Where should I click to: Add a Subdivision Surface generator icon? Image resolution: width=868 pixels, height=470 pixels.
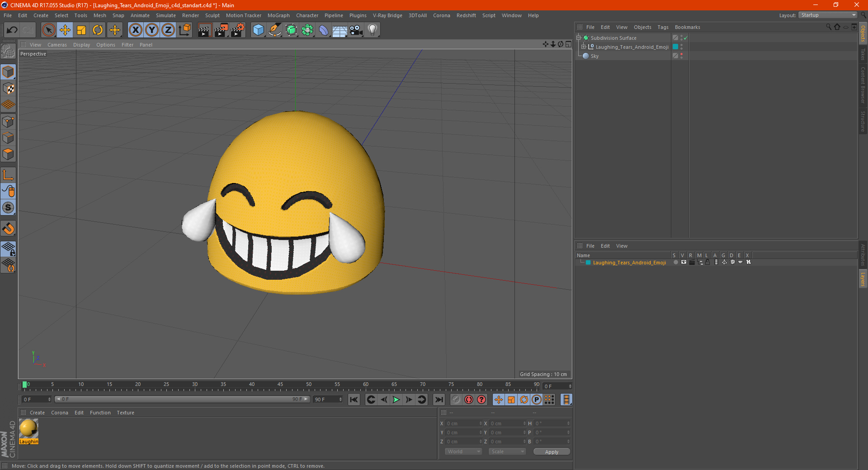click(291, 30)
